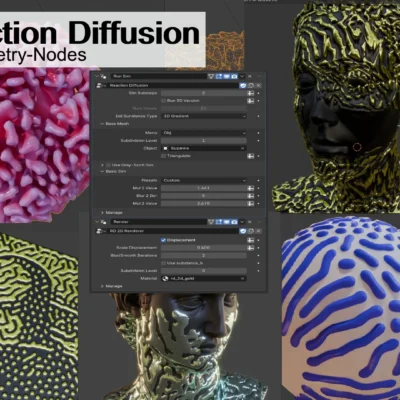Expand Manage section under Run Sim

point(102,213)
